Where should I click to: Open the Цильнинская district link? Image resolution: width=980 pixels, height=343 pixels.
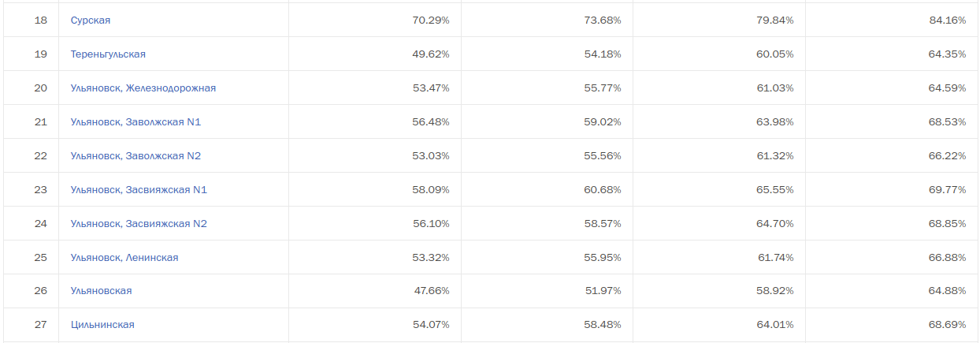pyautogui.click(x=102, y=325)
